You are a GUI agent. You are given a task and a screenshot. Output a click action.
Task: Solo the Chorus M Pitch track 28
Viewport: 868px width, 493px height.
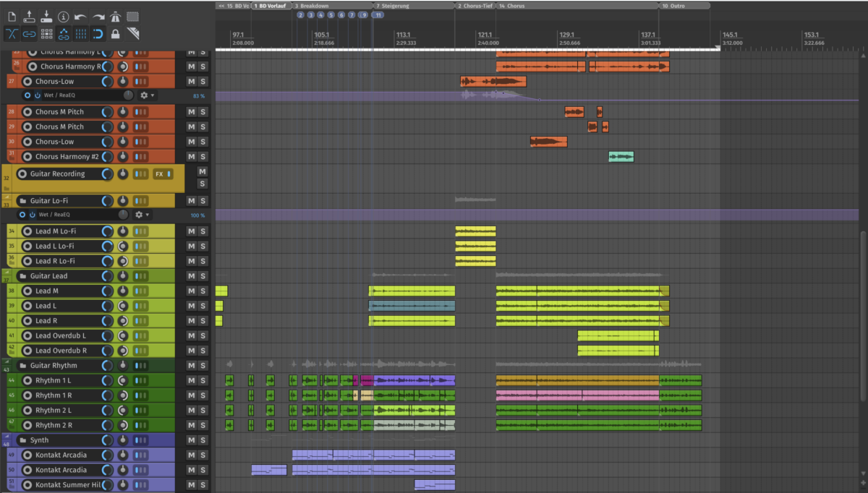coord(203,112)
